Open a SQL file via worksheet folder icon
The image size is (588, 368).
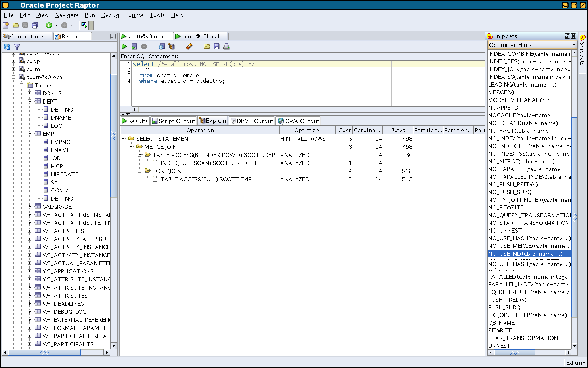(207, 47)
